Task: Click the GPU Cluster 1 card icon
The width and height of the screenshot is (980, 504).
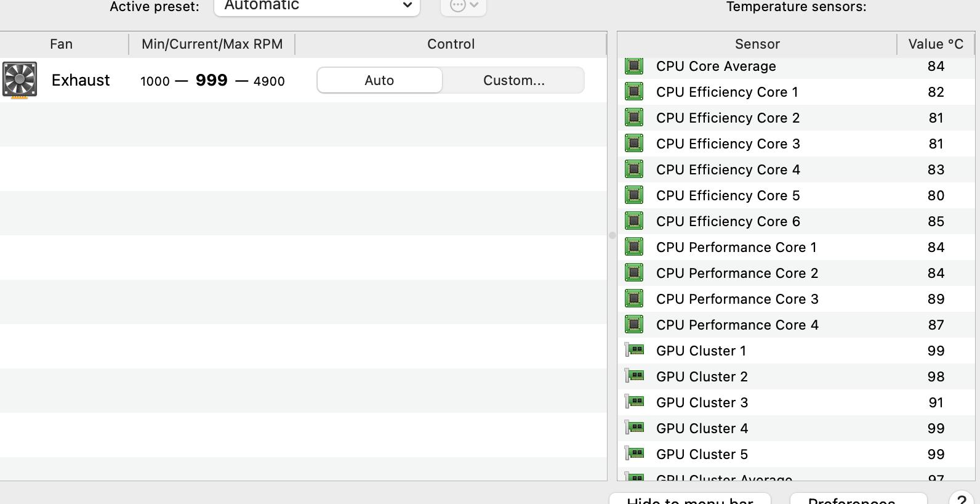Action: click(x=634, y=351)
